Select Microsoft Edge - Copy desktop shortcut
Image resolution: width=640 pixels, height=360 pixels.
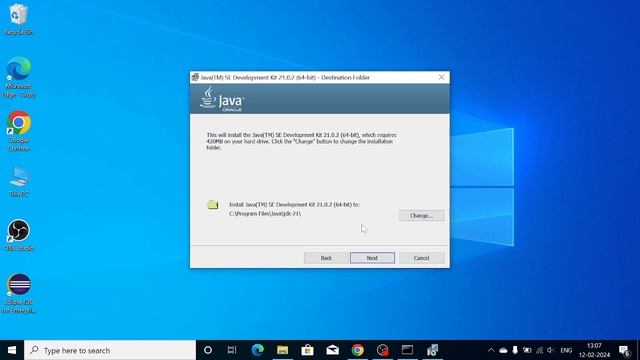18,78
